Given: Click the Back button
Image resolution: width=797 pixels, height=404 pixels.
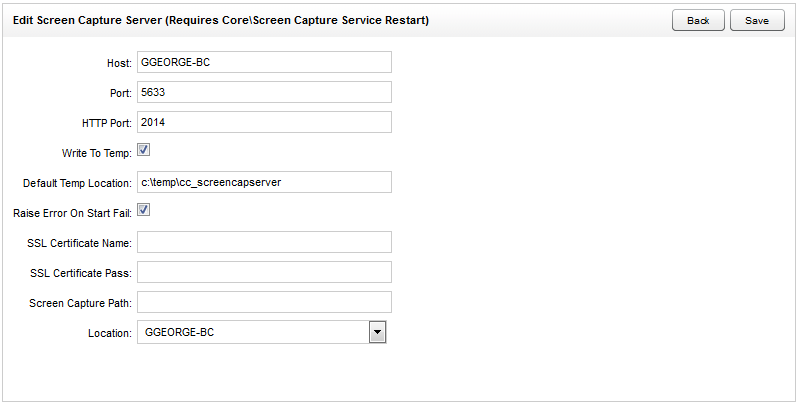Looking at the screenshot, I should click(698, 21).
